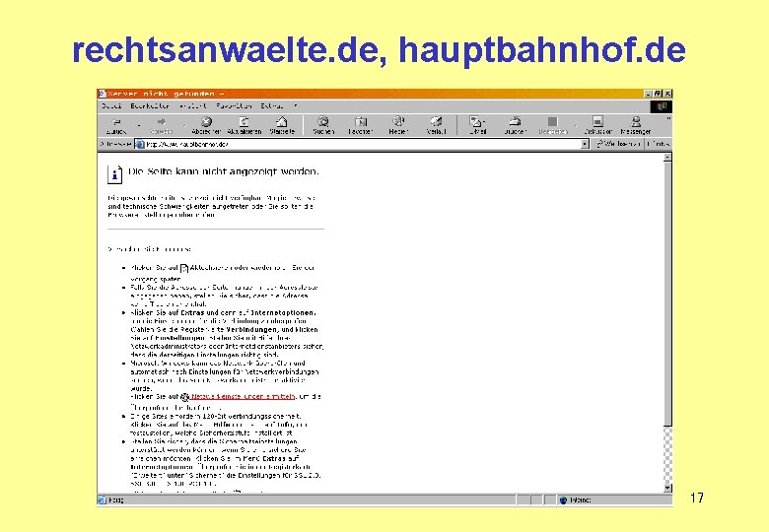
Task: Expand the Zurück history dropdown arrow
Action: [x=139, y=125]
